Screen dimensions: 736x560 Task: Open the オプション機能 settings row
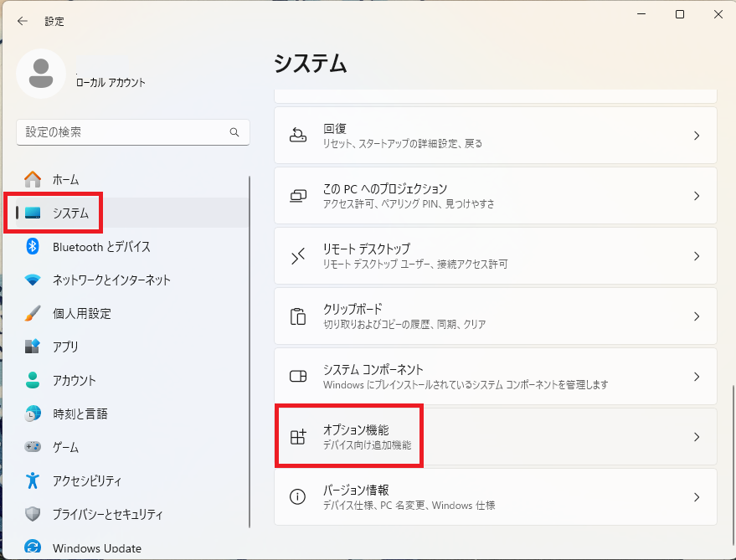point(495,437)
